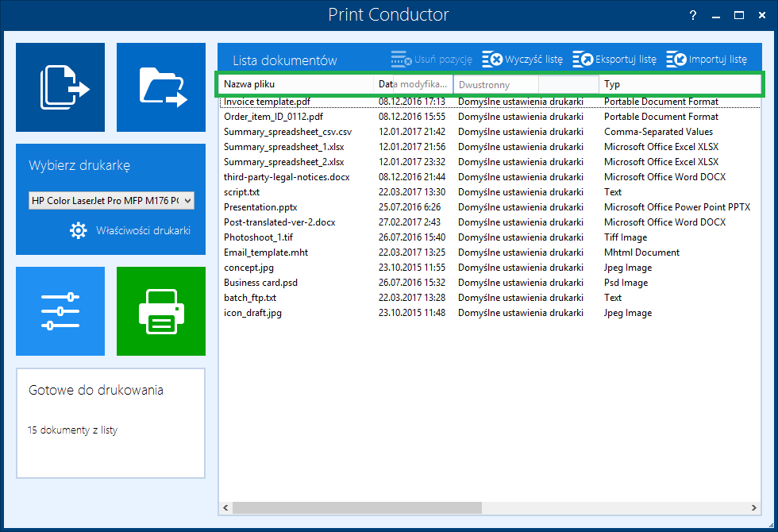Viewport: 778px width, 532px height.
Task: Select Summary_spreadsheet_2.xlsx row
Action: pyautogui.click(x=489, y=162)
